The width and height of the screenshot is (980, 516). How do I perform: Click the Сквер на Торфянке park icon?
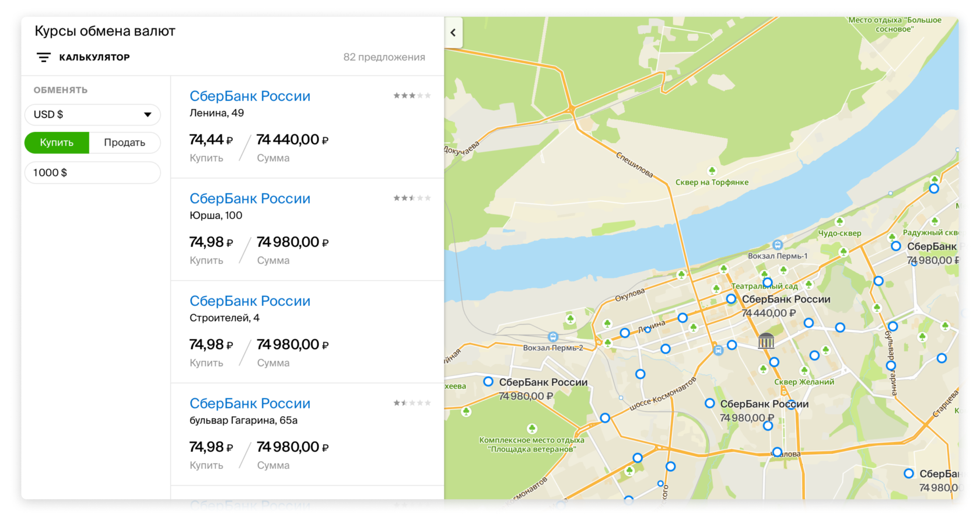click(712, 171)
